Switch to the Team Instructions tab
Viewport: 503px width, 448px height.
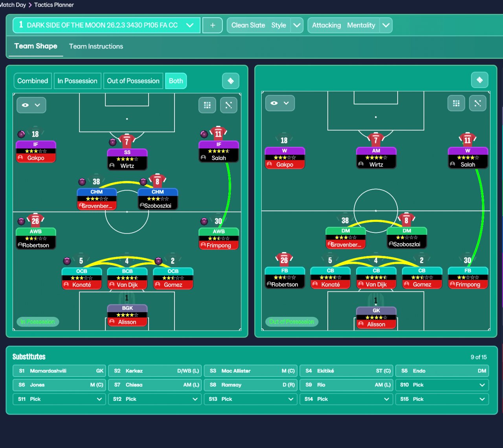tap(96, 46)
